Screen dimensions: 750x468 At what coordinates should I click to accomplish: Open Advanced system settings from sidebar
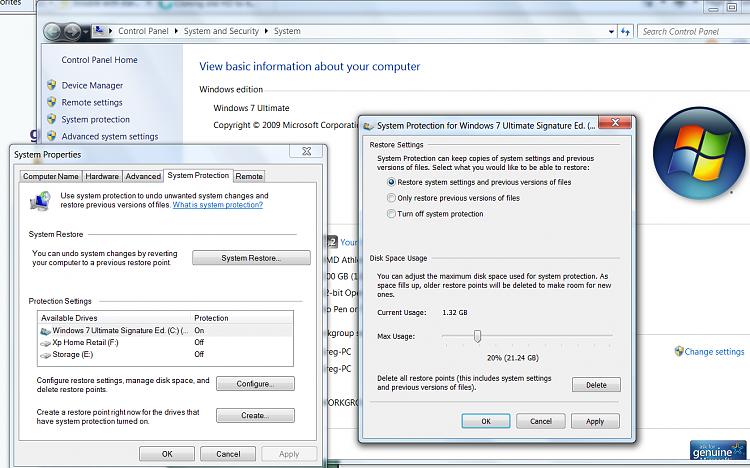[110, 136]
